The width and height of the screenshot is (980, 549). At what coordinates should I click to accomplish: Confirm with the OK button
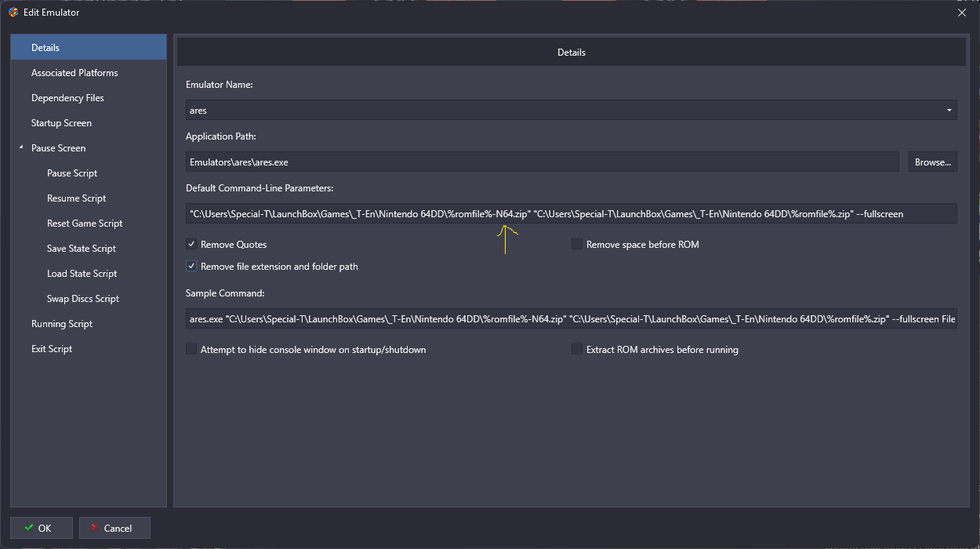[41, 528]
